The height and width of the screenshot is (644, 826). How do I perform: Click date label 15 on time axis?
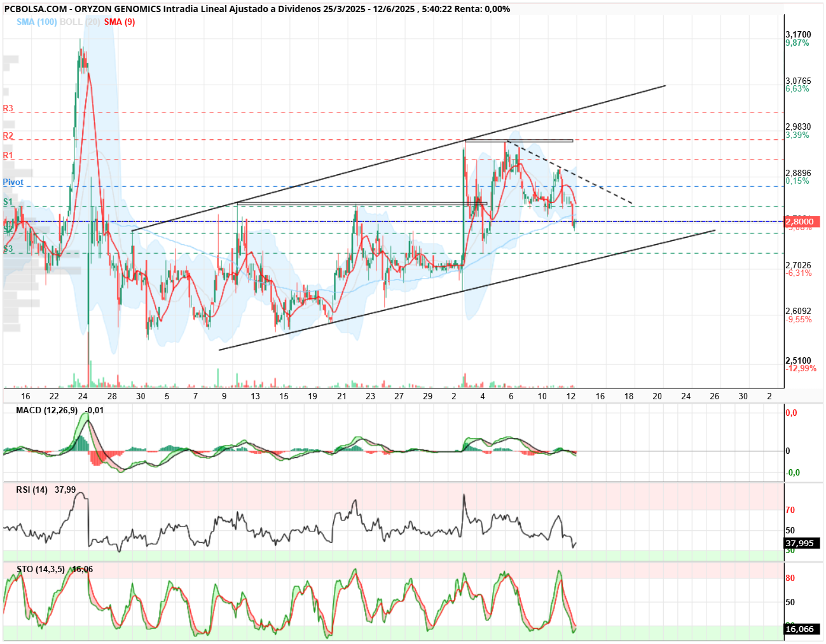(284, 397)
